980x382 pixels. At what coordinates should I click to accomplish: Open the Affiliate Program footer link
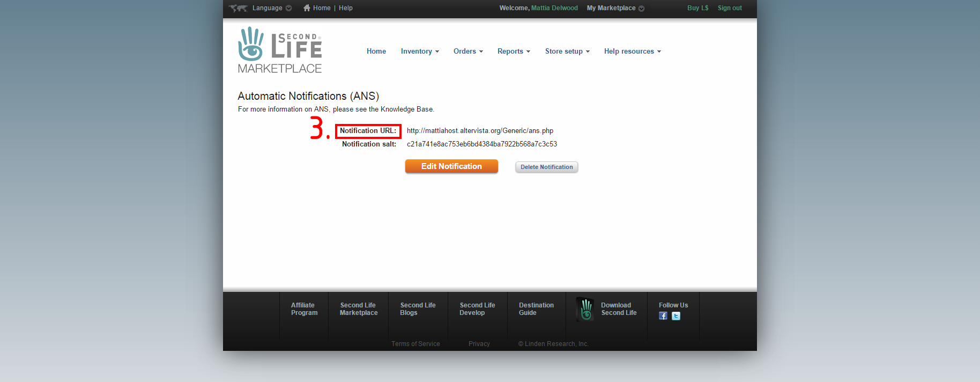pyautogui.click(x=304, y=309)
